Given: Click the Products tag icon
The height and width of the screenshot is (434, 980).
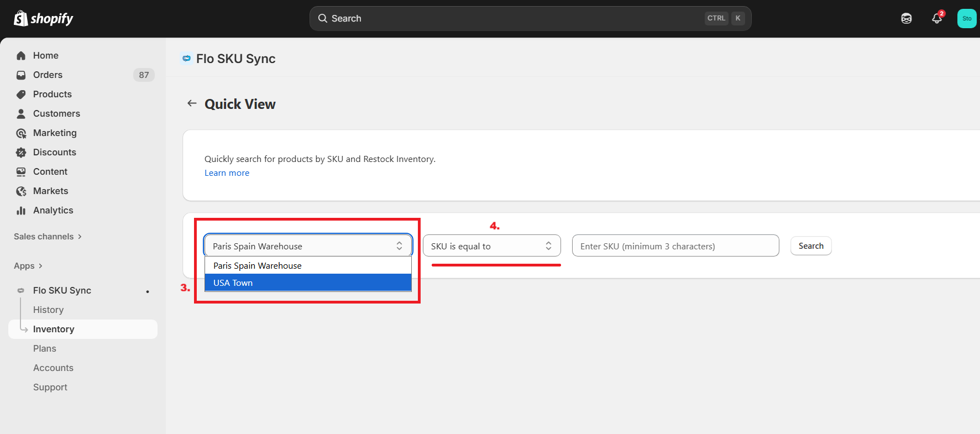Looking at the screenshot, I should click(21, 94).
